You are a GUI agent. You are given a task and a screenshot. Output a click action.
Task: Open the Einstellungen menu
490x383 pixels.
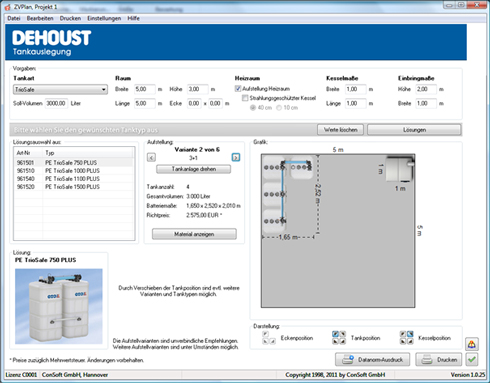click(104, 18)
